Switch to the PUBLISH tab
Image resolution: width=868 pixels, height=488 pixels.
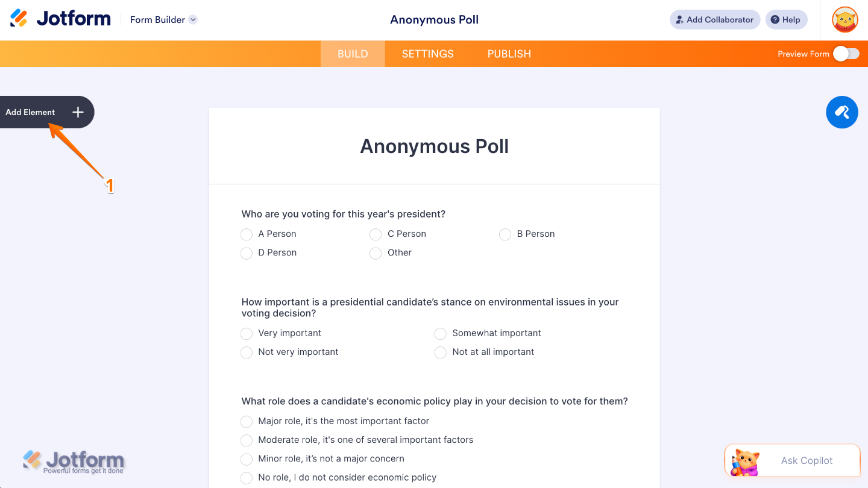point(509,54)
